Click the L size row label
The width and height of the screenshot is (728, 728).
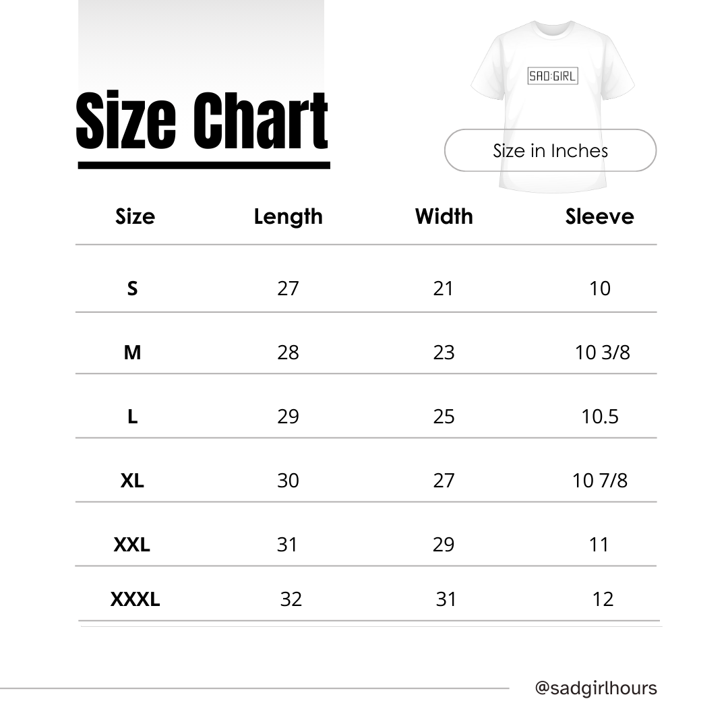(132, 417)
